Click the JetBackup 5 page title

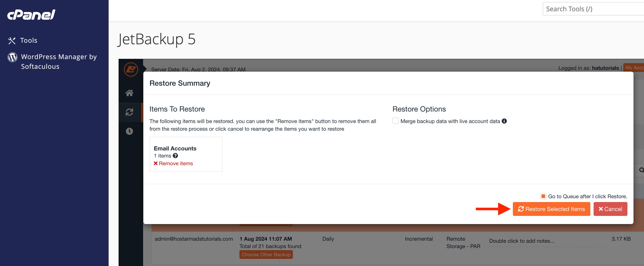coord(157,39)
